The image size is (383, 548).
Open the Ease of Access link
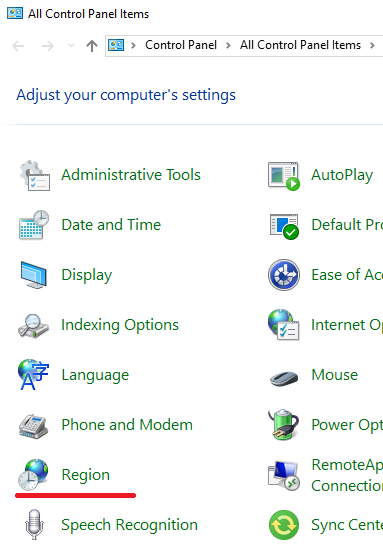(x=347, y=275)
